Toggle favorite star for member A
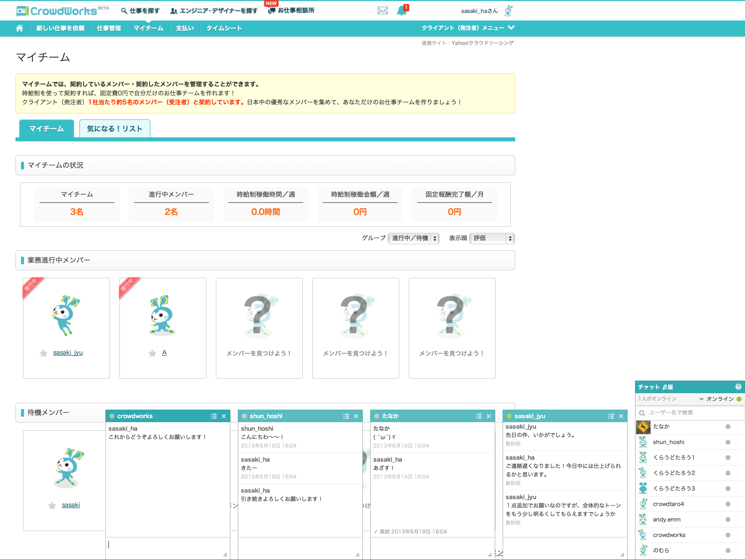745x560 pixels. 152,353
